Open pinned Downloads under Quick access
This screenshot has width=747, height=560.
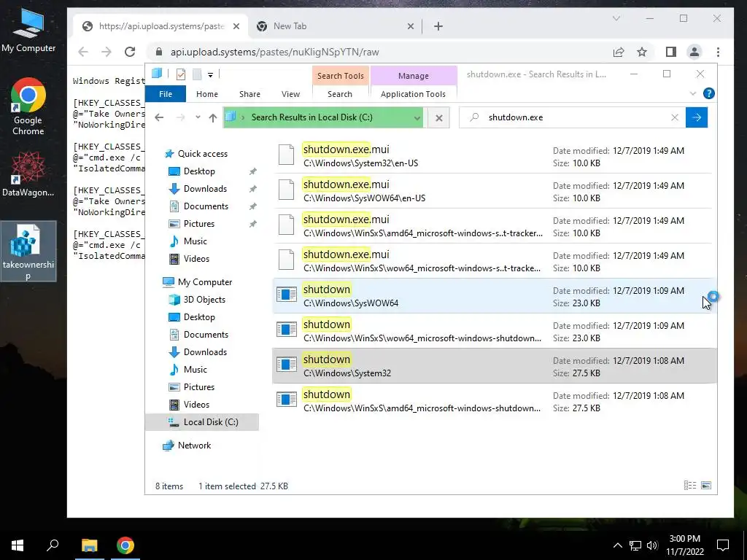(205, 189)
